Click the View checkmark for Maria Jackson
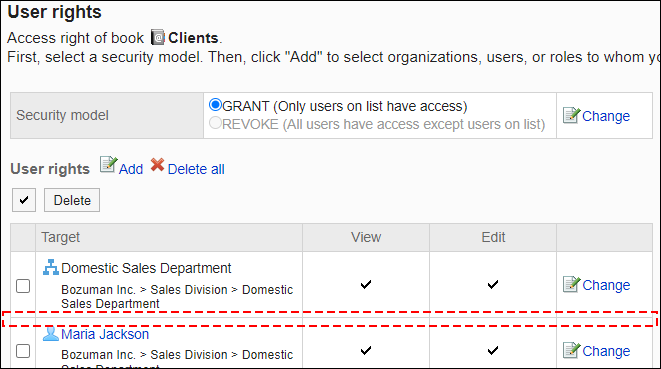661x369 pixels. [366, 350]
